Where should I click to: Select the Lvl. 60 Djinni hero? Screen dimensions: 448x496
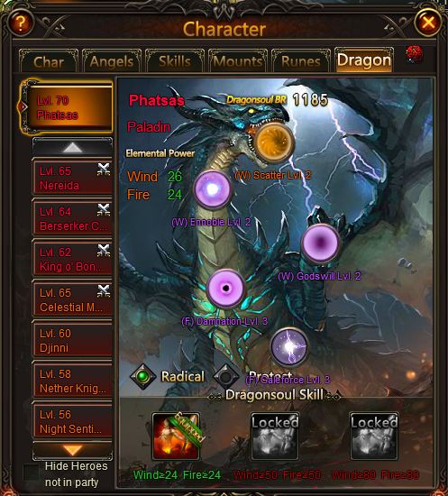pos(72,340)
